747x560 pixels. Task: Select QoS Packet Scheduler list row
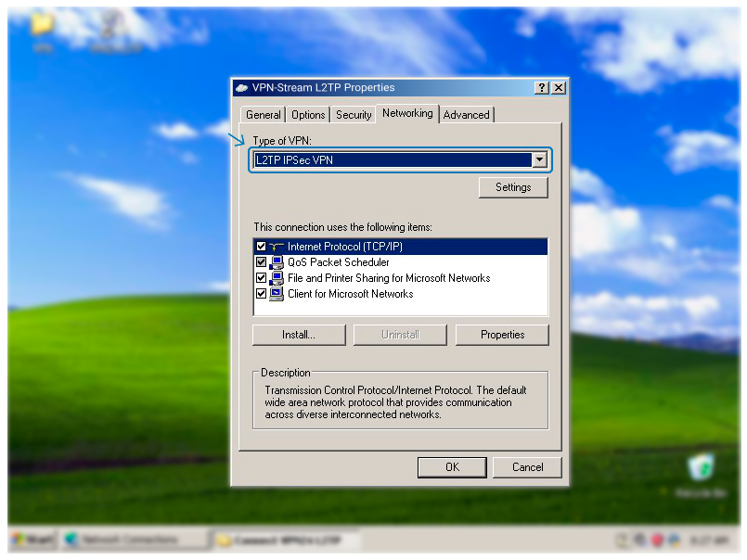point(400,262)
